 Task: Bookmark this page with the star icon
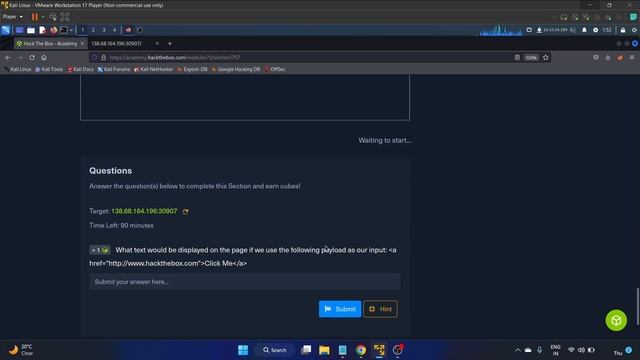[x=546, y=58]
